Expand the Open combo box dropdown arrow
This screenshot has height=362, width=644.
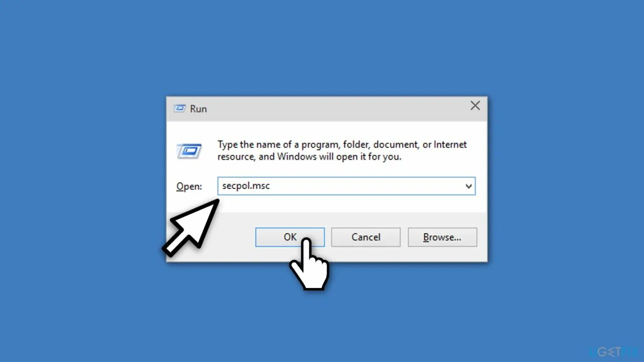coord(468,186)
